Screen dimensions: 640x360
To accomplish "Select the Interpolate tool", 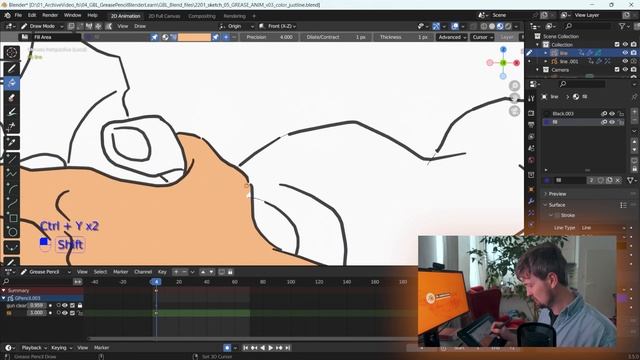I will 11,247.
